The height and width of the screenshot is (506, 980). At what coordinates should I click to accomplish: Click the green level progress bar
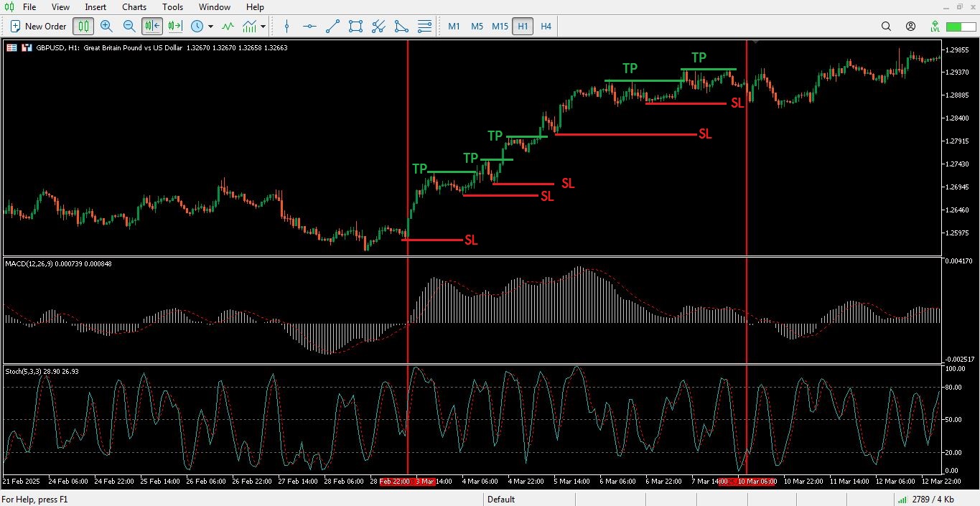(958, 27)
